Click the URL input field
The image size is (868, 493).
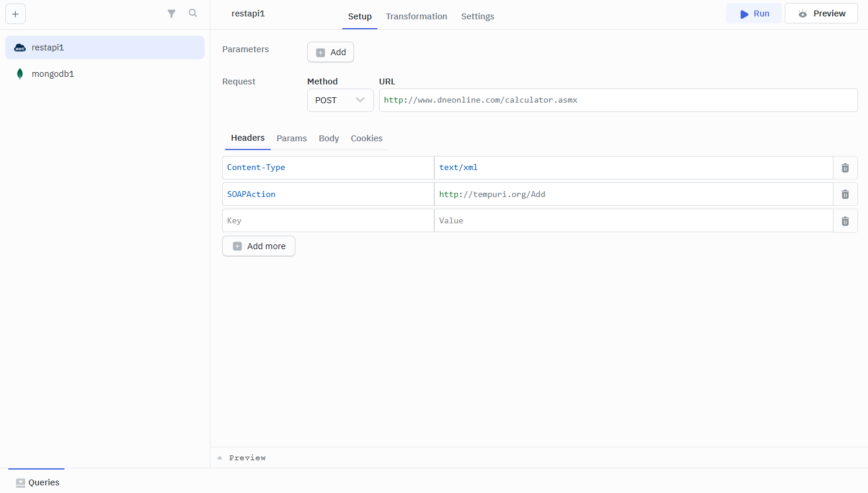pyautogui.click(x=618, y=100)
